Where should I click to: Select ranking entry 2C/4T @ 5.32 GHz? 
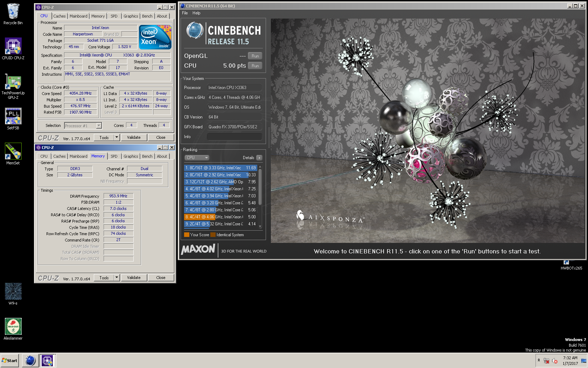[220, 224]
